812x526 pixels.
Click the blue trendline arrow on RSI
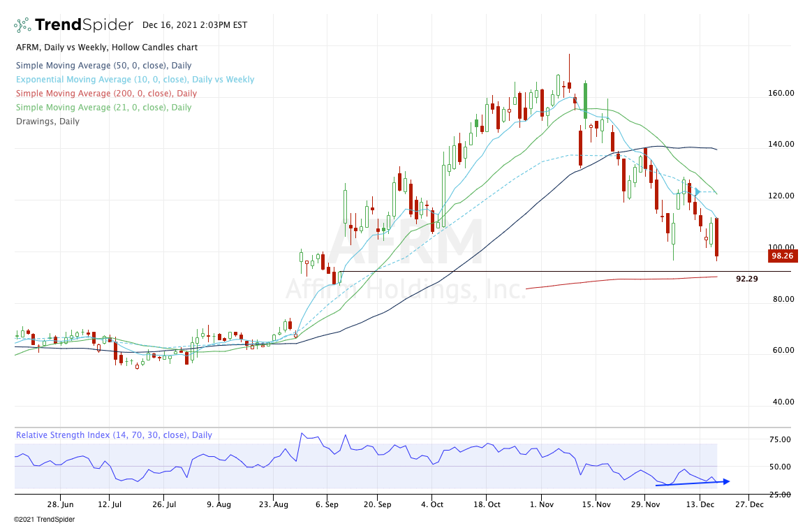pos(693,481)
